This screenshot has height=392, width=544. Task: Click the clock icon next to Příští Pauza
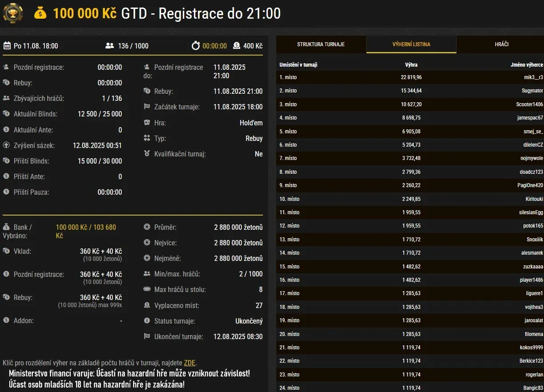pos(6,192)
